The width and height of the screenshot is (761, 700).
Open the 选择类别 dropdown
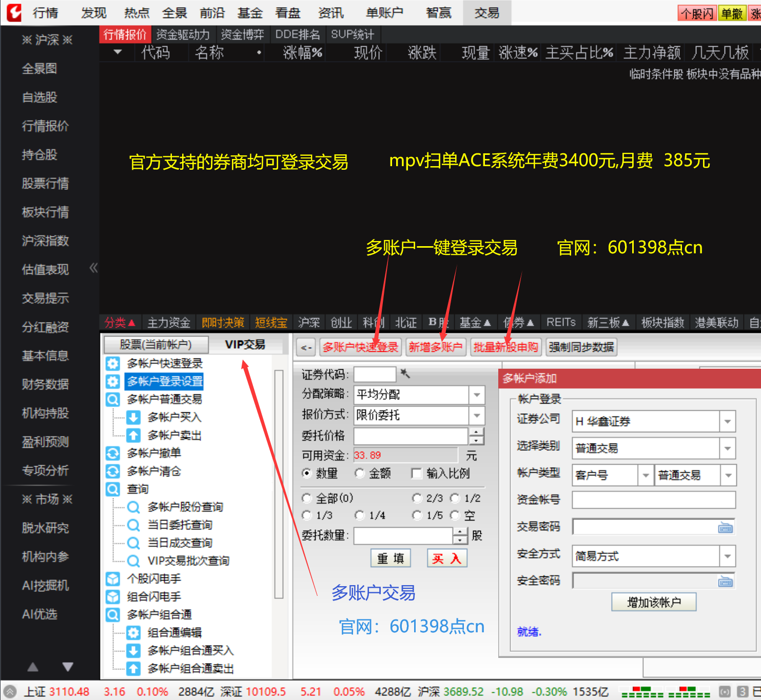(x=728, y=449)
